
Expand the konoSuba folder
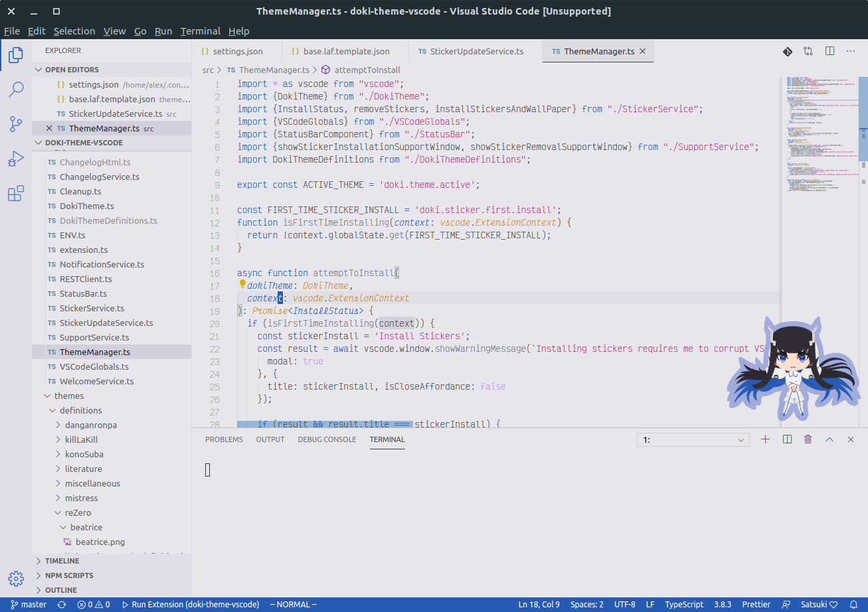112,454
